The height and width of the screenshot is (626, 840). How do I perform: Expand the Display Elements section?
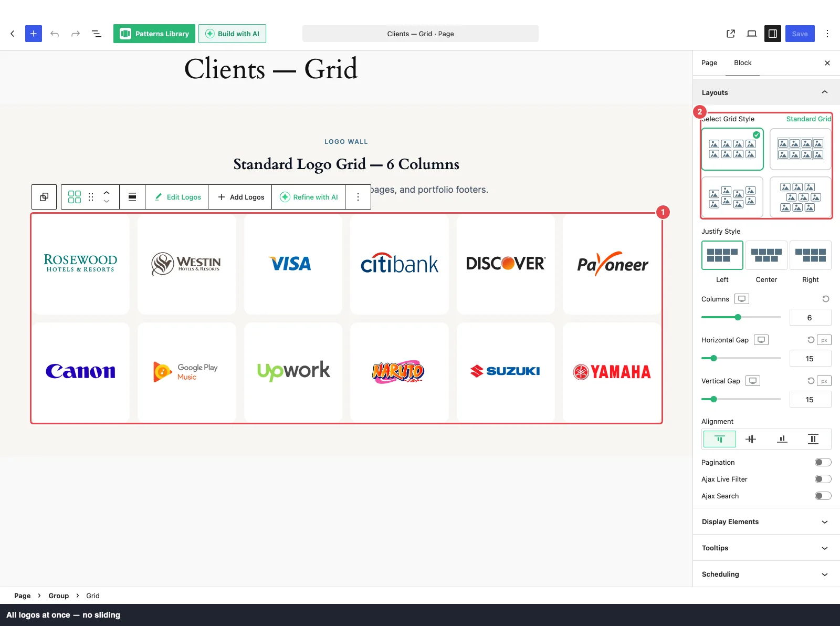(766, 521)
